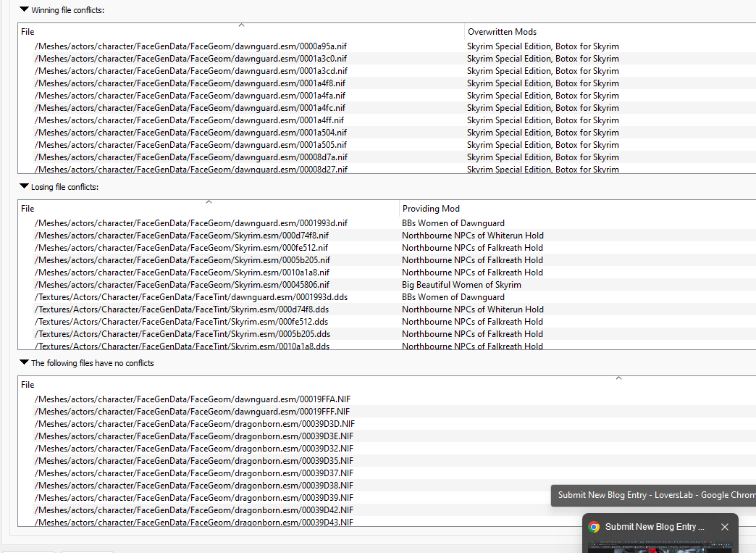Close the Chrome Submit New Blog Entry preview

coord(725,527)
